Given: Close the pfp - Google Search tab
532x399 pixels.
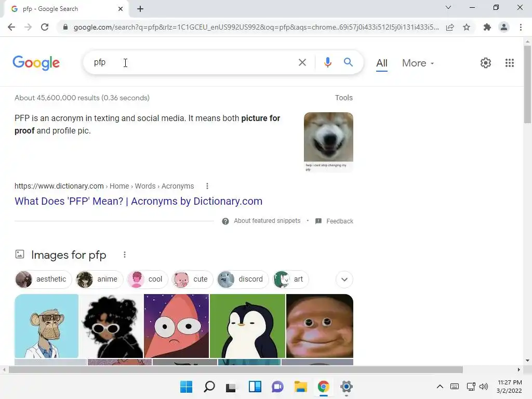Looking at the screenshot, I should tap(121, 9).
